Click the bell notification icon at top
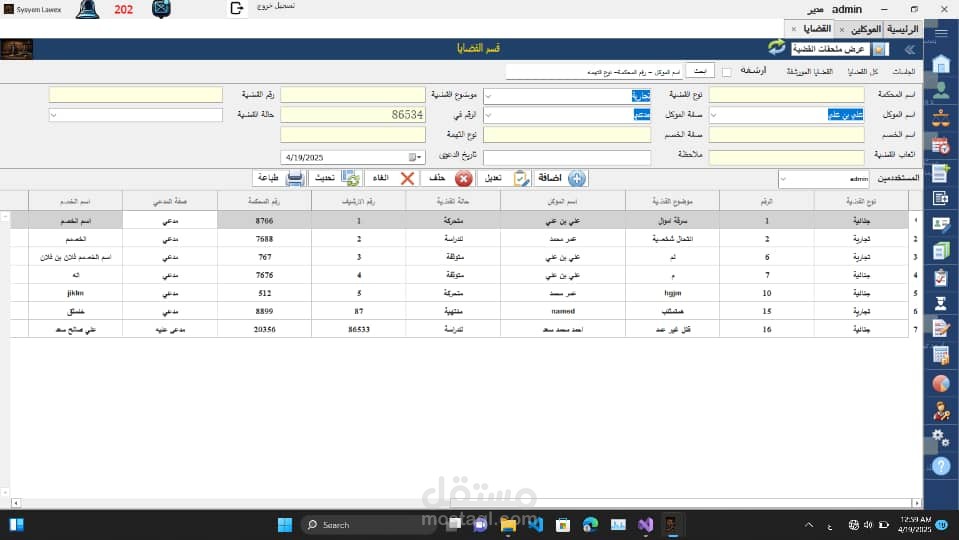Viewport: 959px width, 540px height. 87,9
